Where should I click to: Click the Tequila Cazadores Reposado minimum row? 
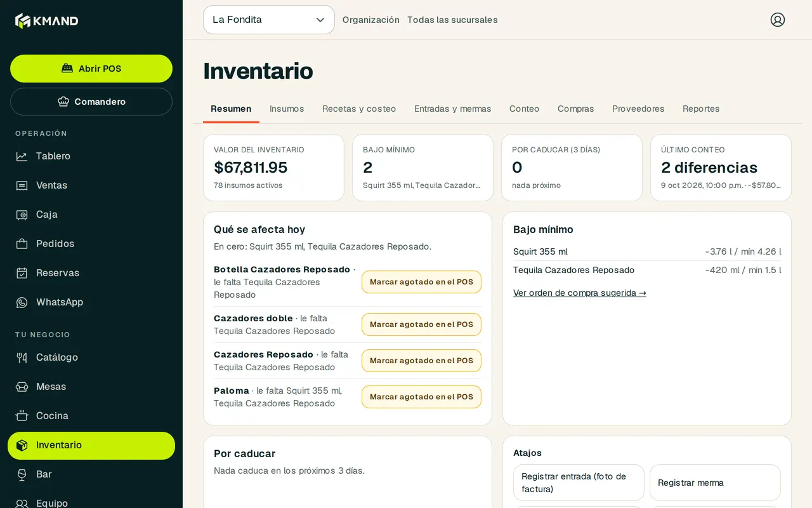click(x=647, y=270)
